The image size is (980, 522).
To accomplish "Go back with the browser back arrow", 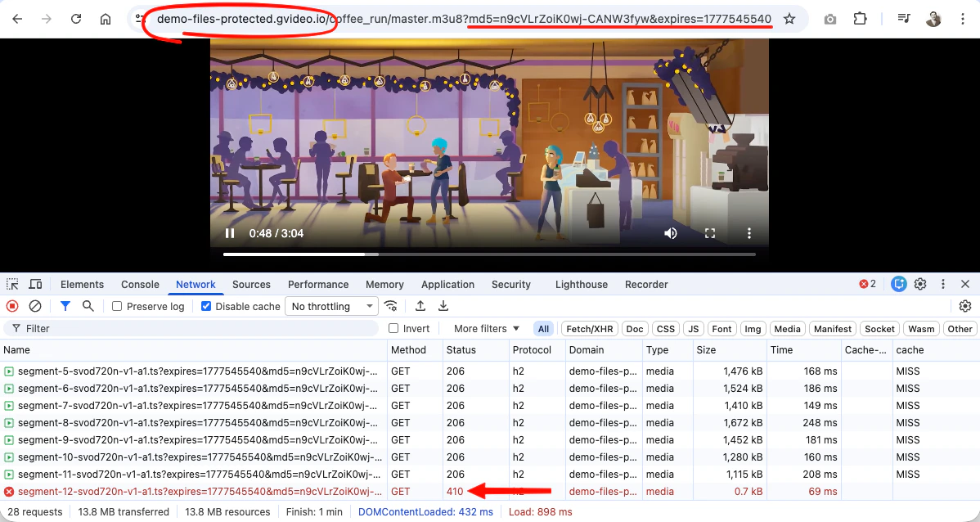I will (17, 19).
